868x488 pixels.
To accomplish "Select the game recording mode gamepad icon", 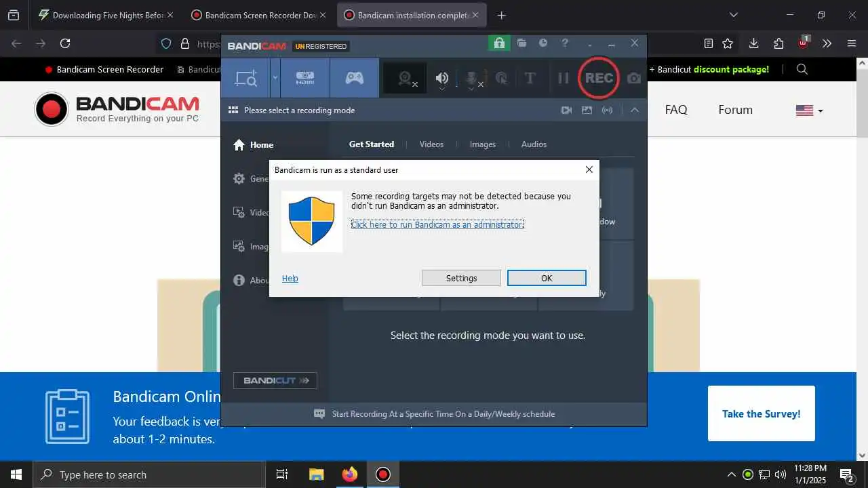I will [x=355, y=78].
